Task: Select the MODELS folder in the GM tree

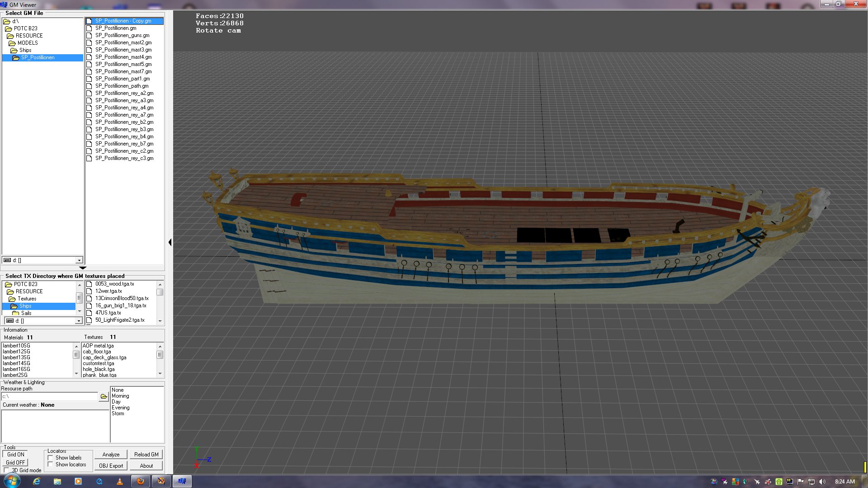Action: (28, 43)
